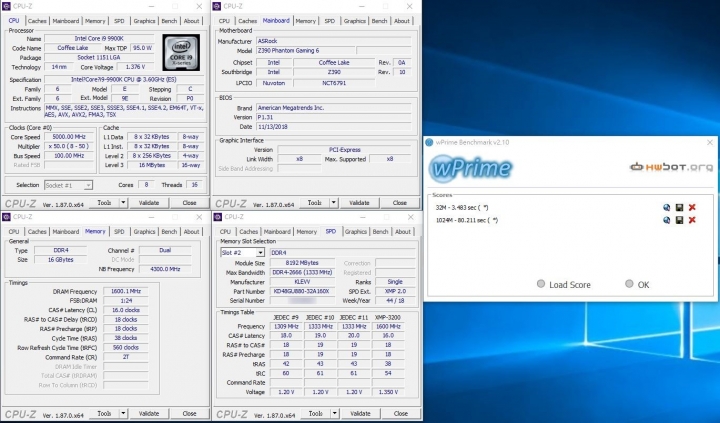Click Core Voltage value 1.376 V
Screen dimensions: 720x423
[x=135, y=67]
